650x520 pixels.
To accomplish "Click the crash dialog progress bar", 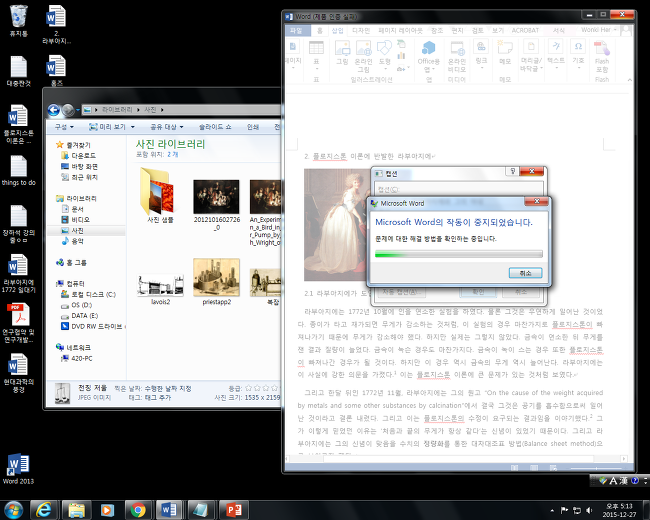I will point(458,254).
